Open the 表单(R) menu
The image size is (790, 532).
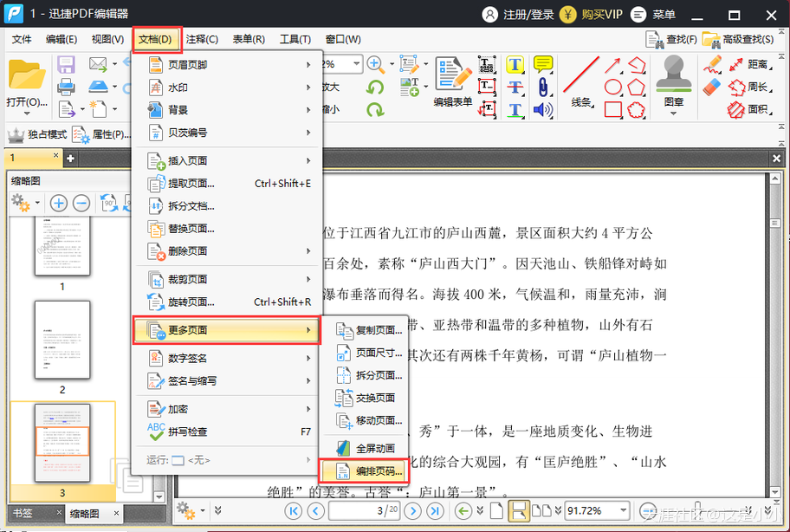point(249,39)
